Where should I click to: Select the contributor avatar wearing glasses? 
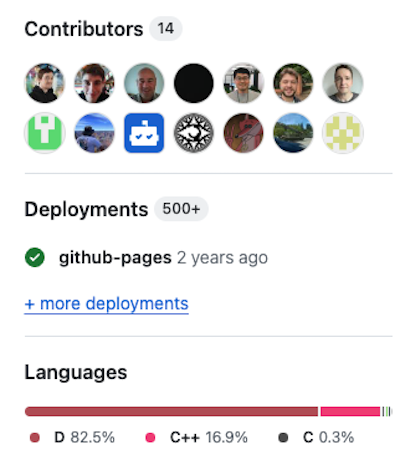point(243,83)
